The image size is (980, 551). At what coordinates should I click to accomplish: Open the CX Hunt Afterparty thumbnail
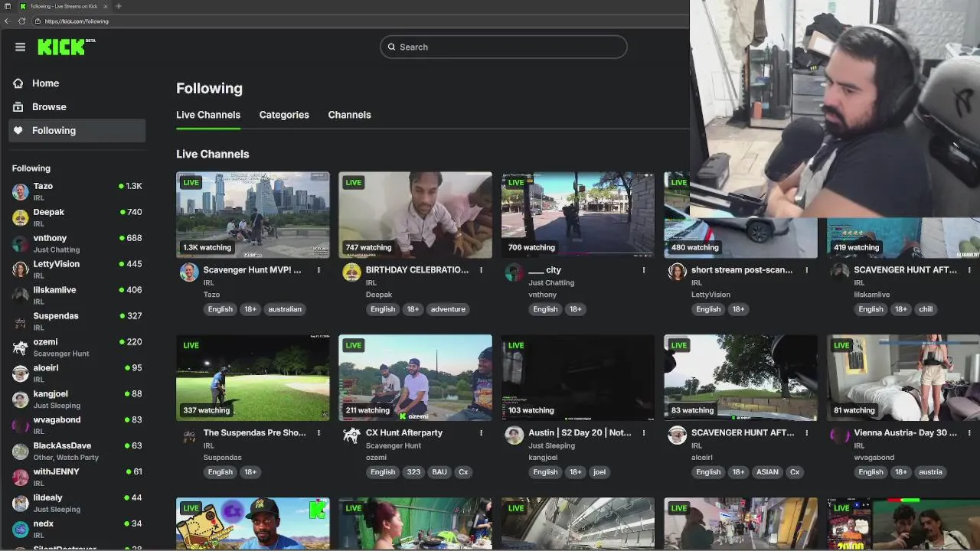click(415, 378)
